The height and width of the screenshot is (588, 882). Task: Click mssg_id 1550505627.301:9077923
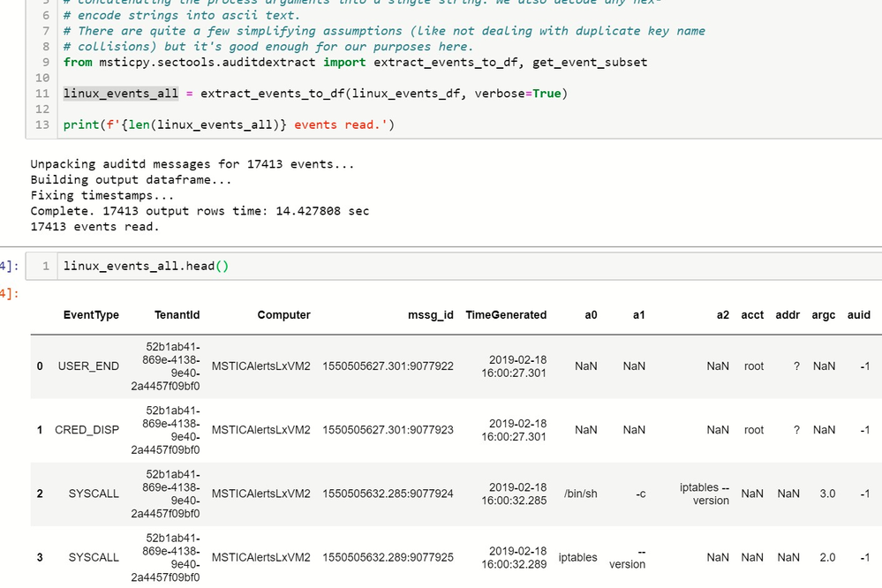tap(388, 430)
